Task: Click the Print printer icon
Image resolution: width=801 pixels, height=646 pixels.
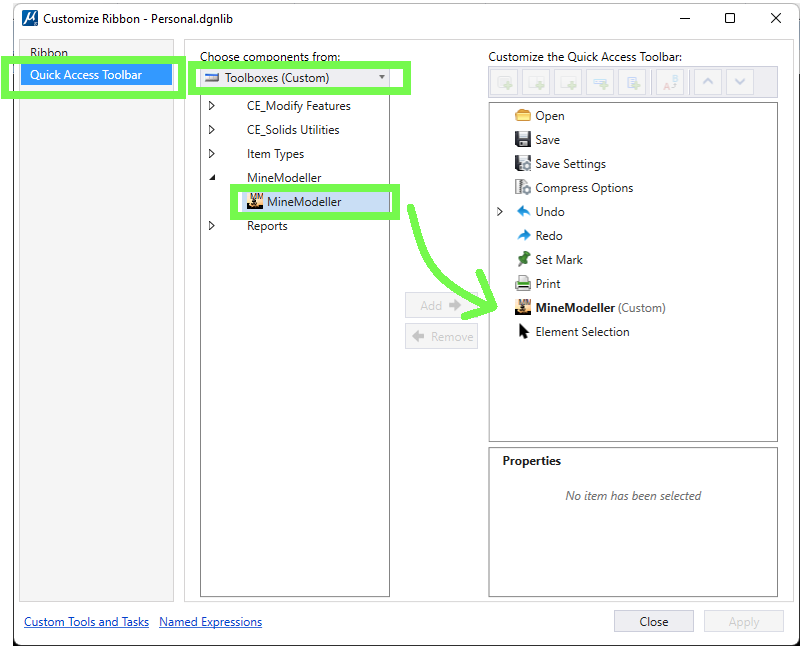Action: (x=523, y=284)
